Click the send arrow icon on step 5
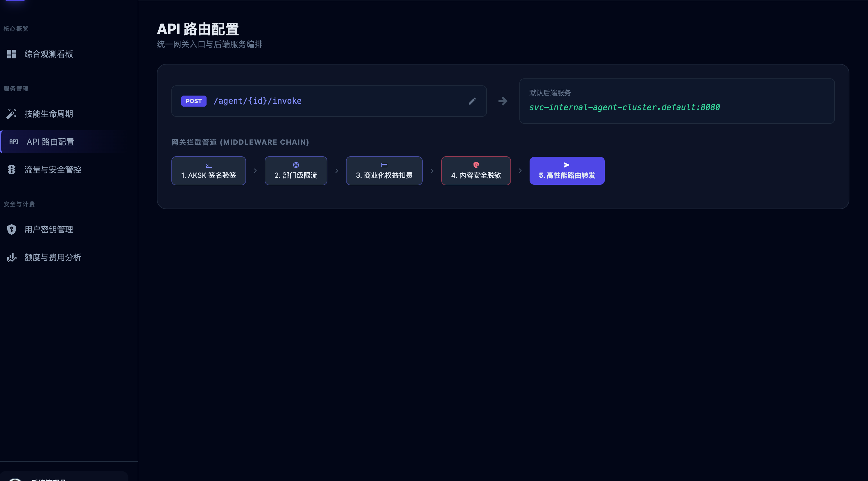Image resolution: width=868 pixels, height=481 pixels. [x=567, y=165]
